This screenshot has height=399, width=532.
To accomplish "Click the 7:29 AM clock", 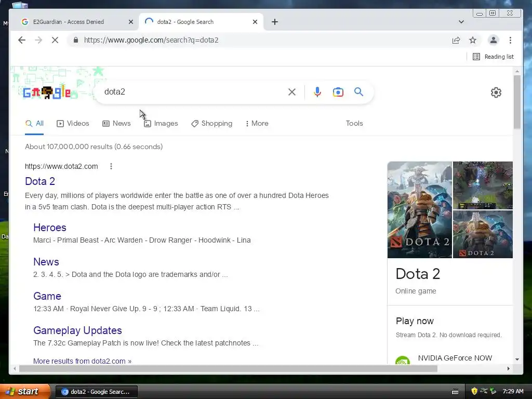I will pyautogui.click(x=513, y=391).
